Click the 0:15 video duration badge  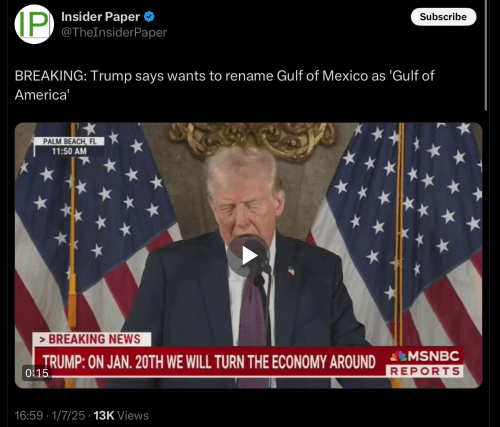37,373
